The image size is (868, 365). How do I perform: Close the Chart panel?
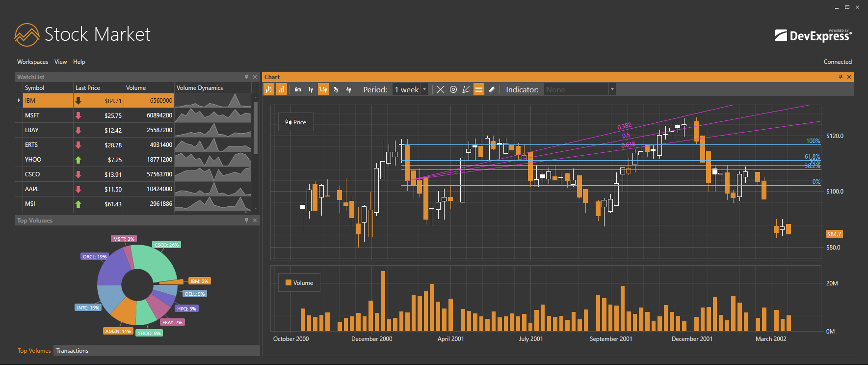click(849, 77)
